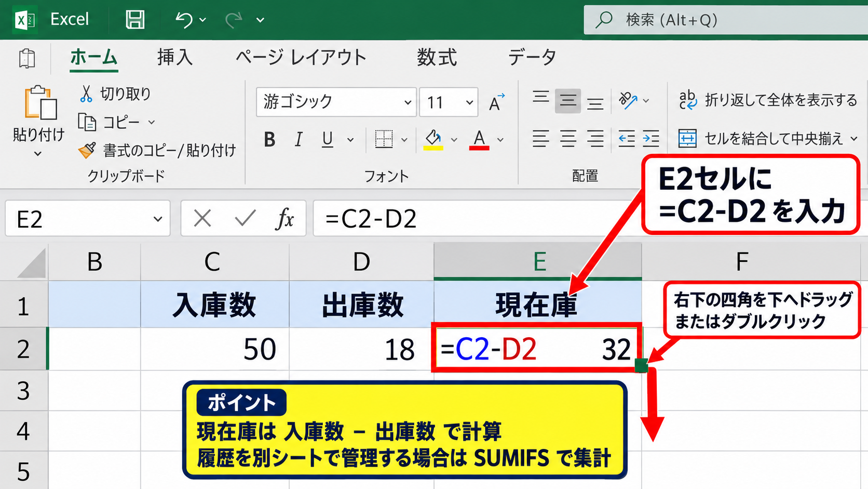
Task: Open the font size 11 dropdown
Action: (469, 102)
